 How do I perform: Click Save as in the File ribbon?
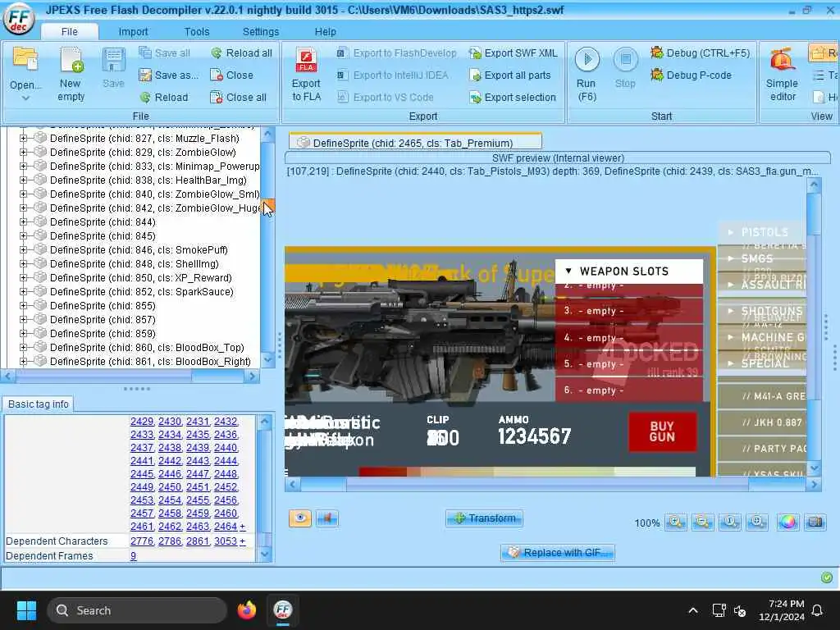(x=169, y=75)
